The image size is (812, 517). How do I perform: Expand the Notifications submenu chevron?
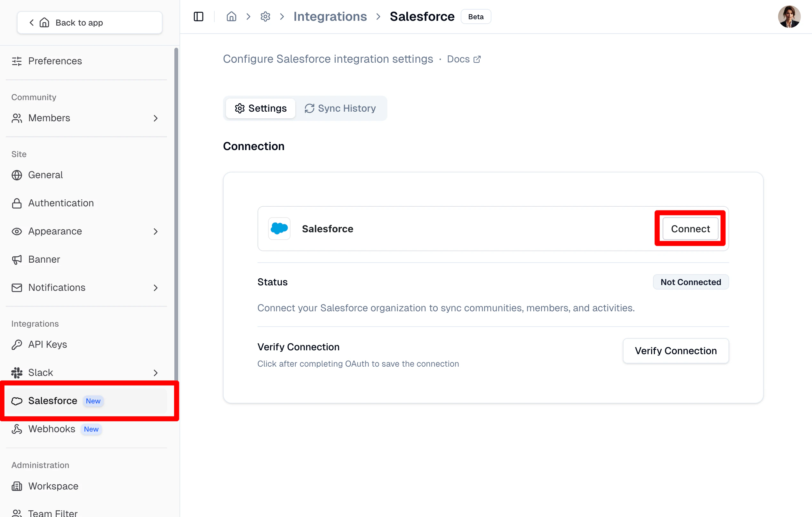coord(155,288)
